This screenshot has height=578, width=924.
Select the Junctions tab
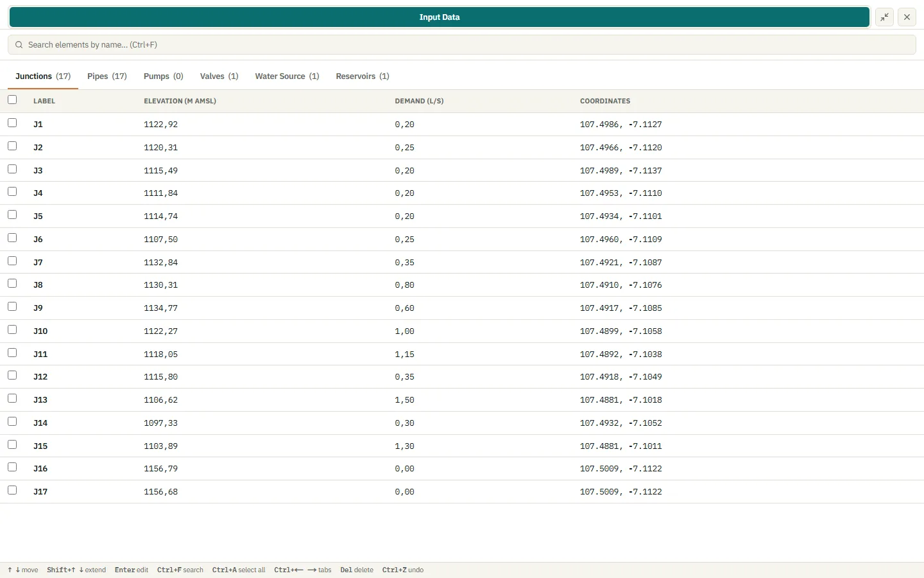tap(43, 76)
